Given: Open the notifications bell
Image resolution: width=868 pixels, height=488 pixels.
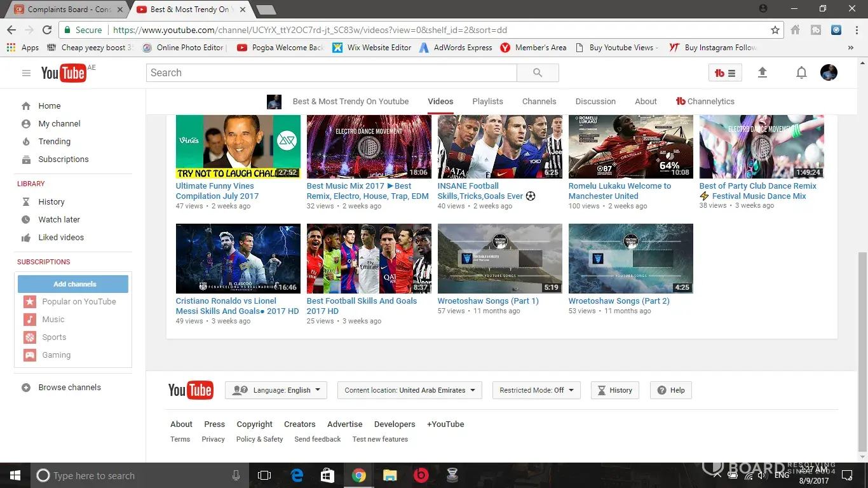Looking at the screenshot, I should point(801,73).
